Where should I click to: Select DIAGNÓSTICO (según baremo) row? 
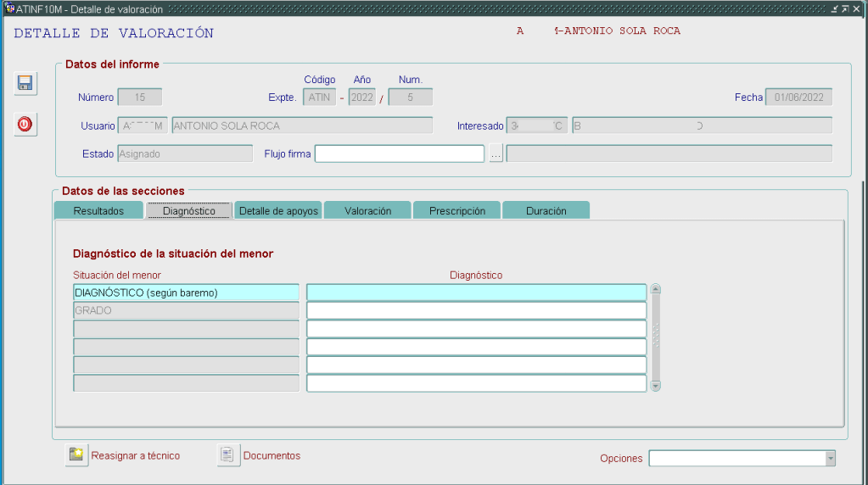[x=186, y=293]
